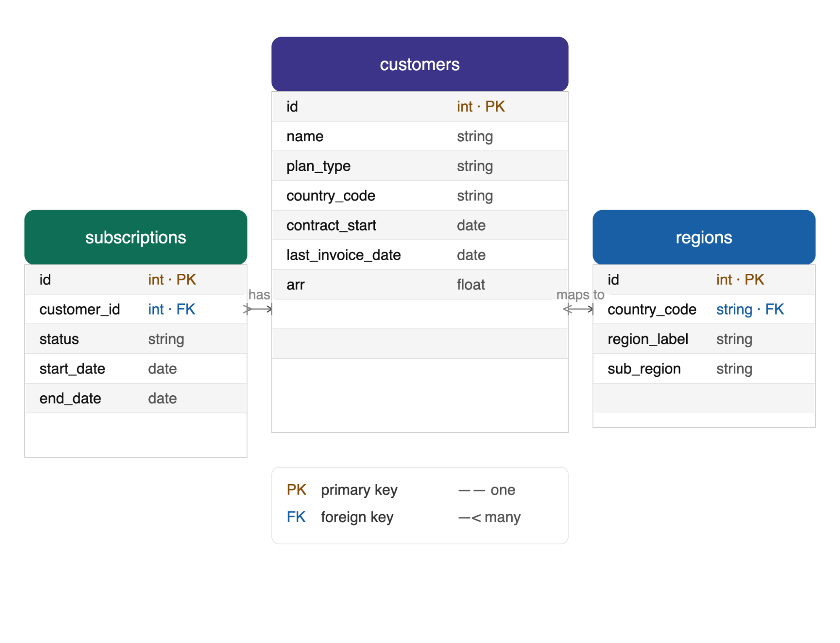Select the regions table header

[x=703, y=237]
